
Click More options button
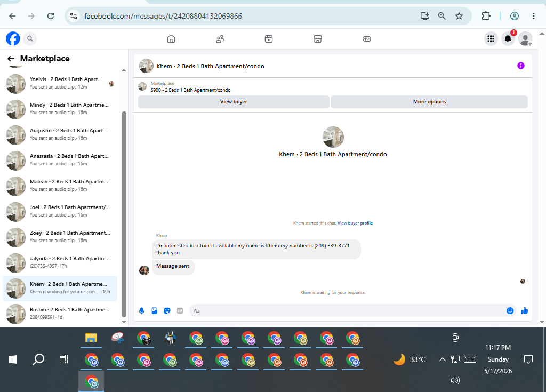pos(429,102)
